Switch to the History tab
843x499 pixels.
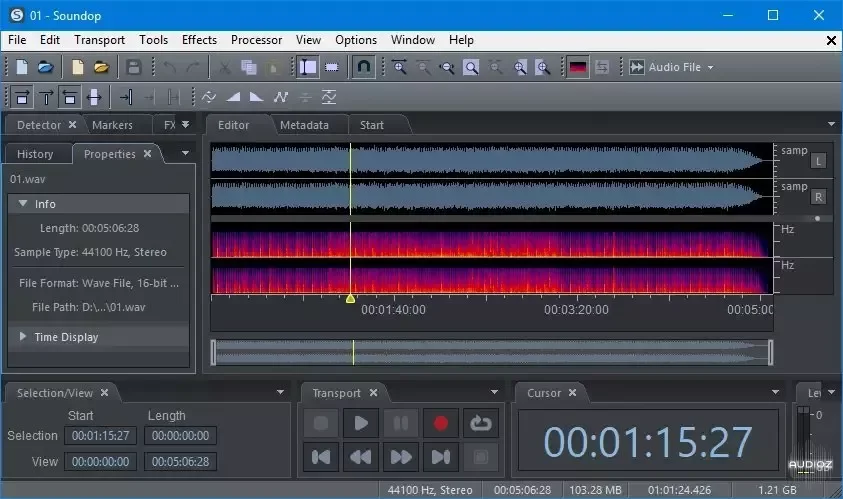(35, 154)
